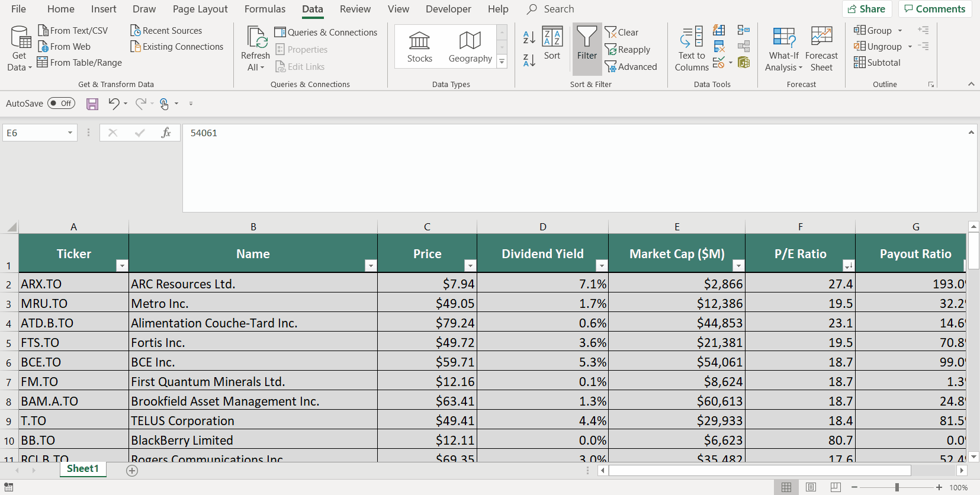Click the Filter funnel icon

tap(587, 44)
